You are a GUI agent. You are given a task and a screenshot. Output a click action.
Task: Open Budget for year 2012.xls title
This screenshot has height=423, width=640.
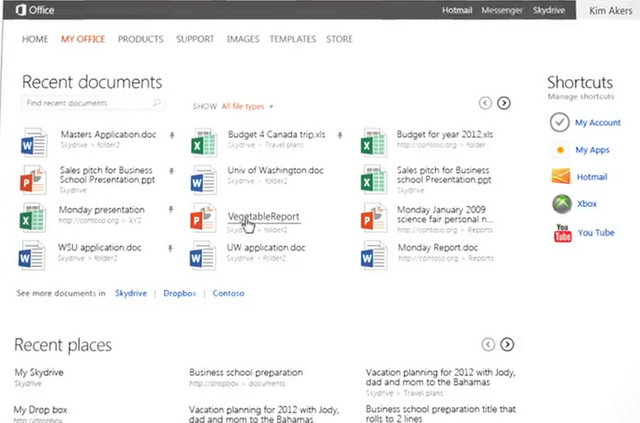click(x=445, y=134)
